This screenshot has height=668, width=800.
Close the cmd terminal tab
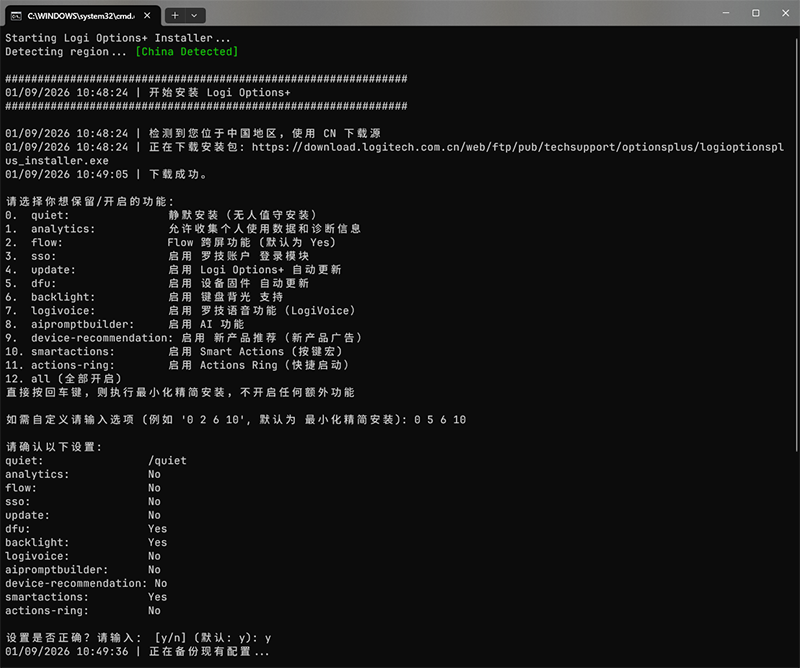tap(147, 15)
